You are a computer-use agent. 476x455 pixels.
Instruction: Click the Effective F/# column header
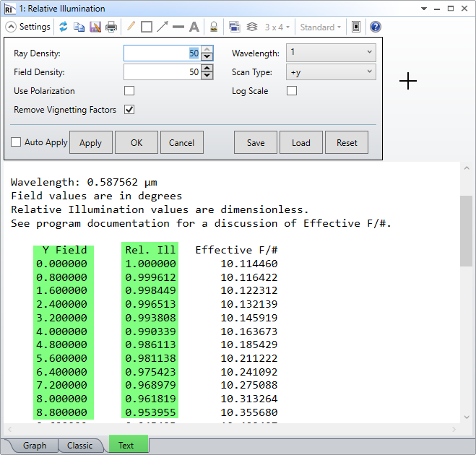click(x=236, y=250)
